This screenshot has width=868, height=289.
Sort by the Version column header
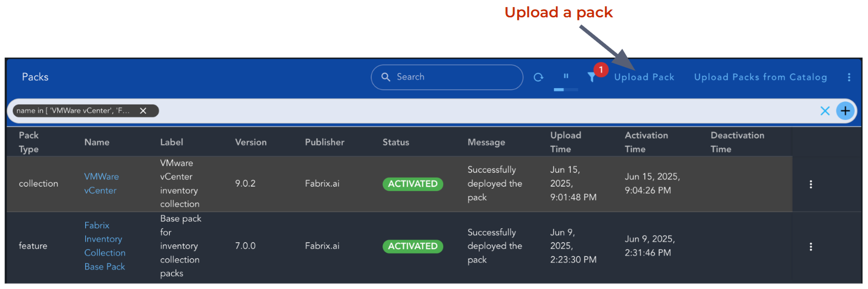point(250,143)
